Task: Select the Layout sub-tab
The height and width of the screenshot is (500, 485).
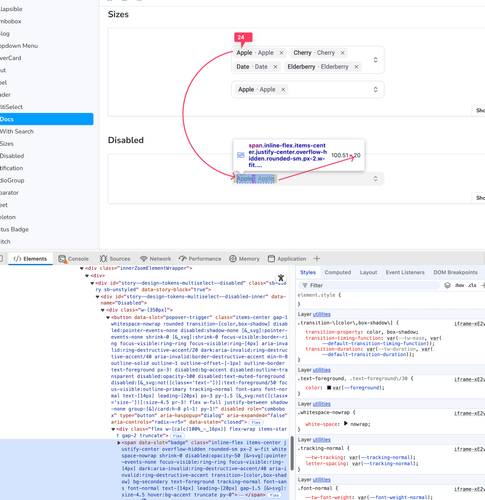Action: point(368,272)
